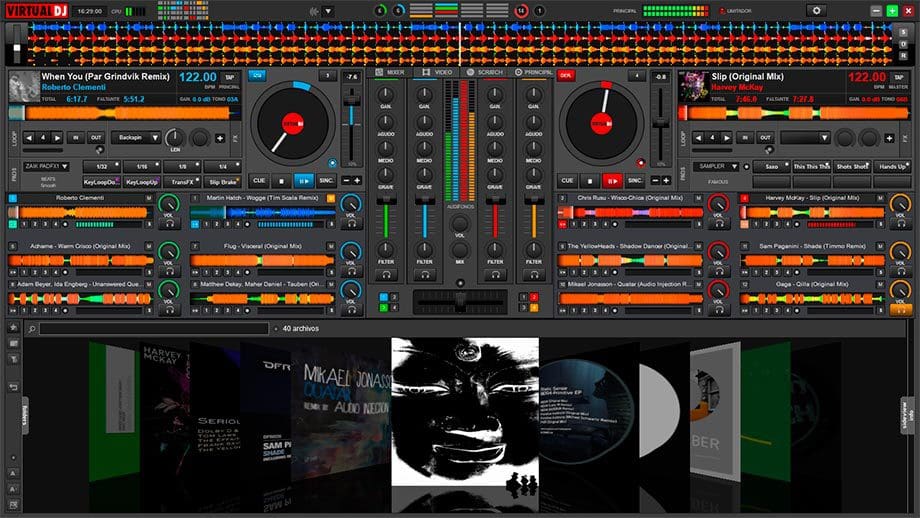920x518 pixels.
Task: Toggle the blue vinyl mode button on left deck
Action: click(x=256, y=76)
